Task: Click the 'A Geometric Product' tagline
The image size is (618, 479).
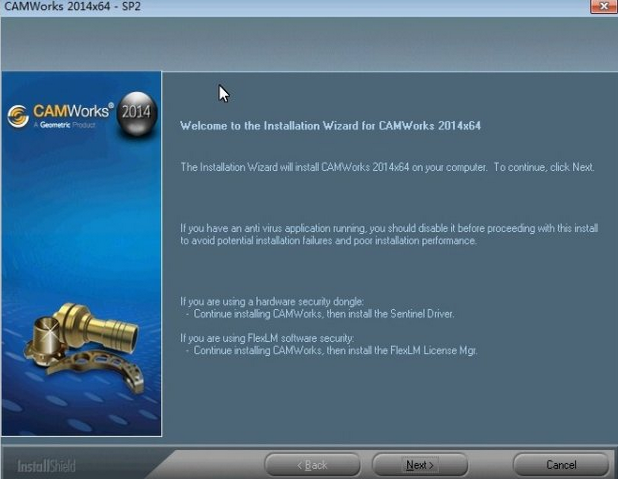Action: [64, 125]
